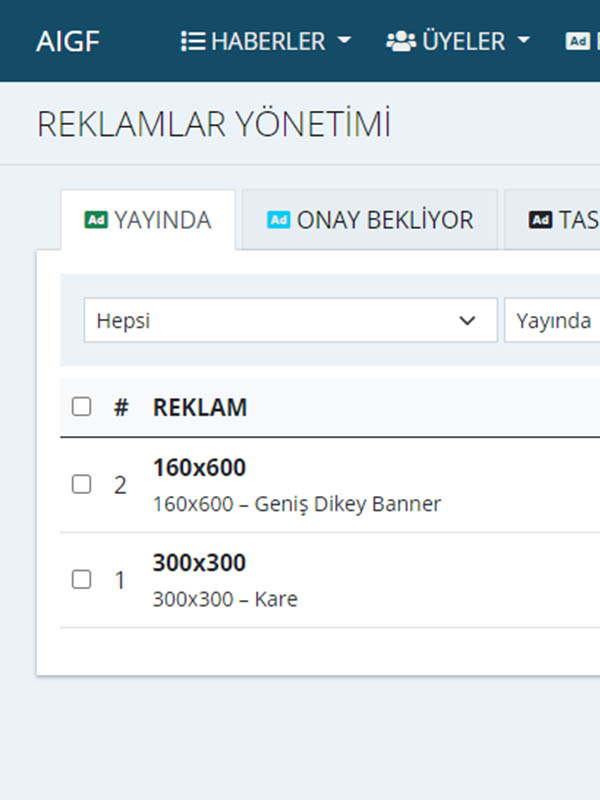Click the Ad icon at top-right navbar
The width and height of the screenshot is (600, 800).
(576, 42)
